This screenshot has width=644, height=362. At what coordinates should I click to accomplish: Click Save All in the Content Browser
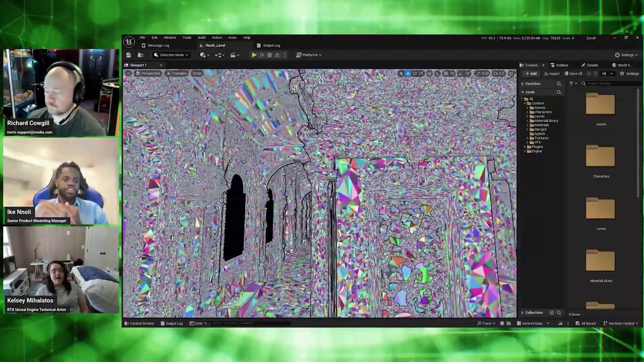(x=573, y=74)
